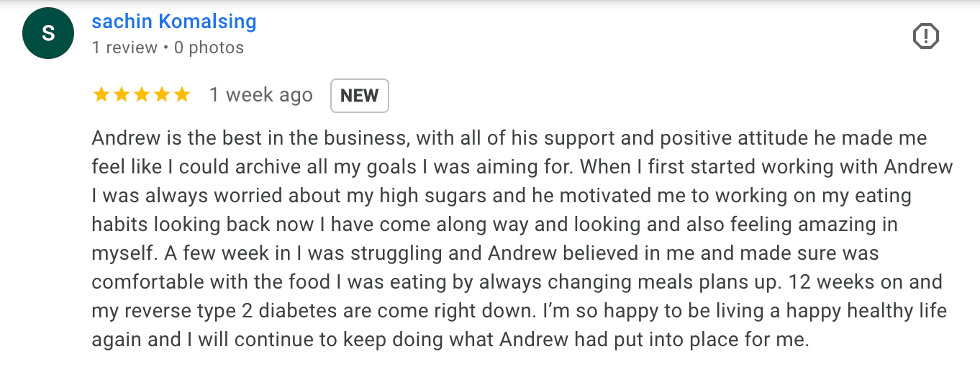This screenshot has width=980, height=380.
Task: Open sachin Komalsing's reviewer profile
Action: pos(174,22)
